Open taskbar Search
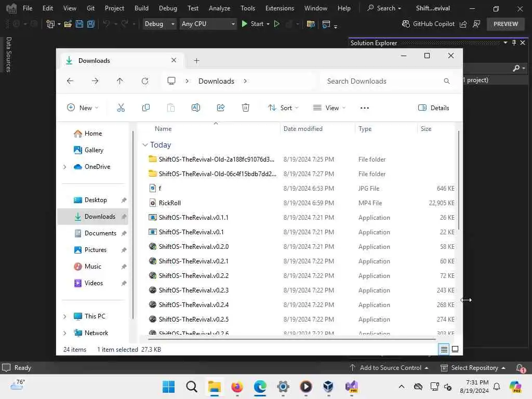The width and height of the screenshot is (532, 399). pyautogui.click(x=192, y=387)
